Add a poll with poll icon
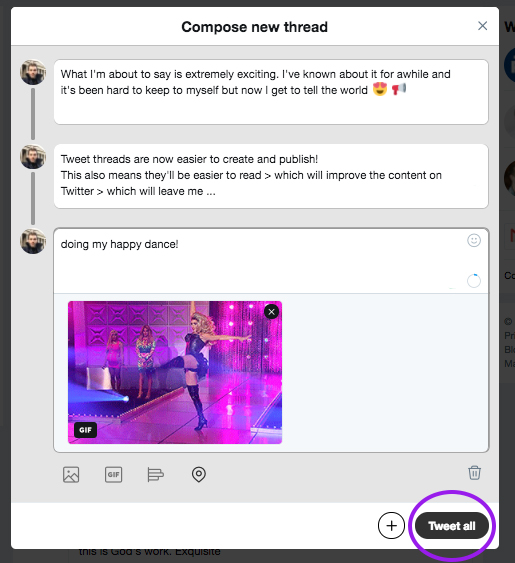 [156, 474]
